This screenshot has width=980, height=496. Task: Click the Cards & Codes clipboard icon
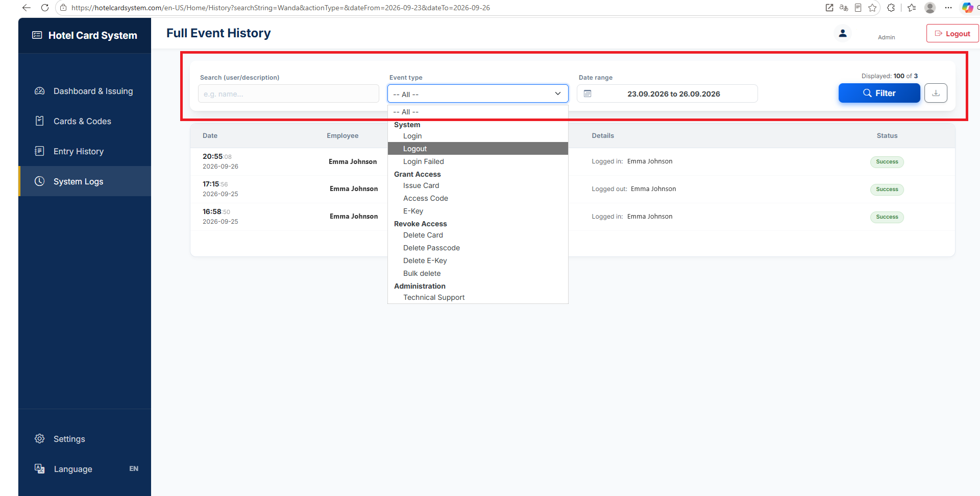point(39,121)
